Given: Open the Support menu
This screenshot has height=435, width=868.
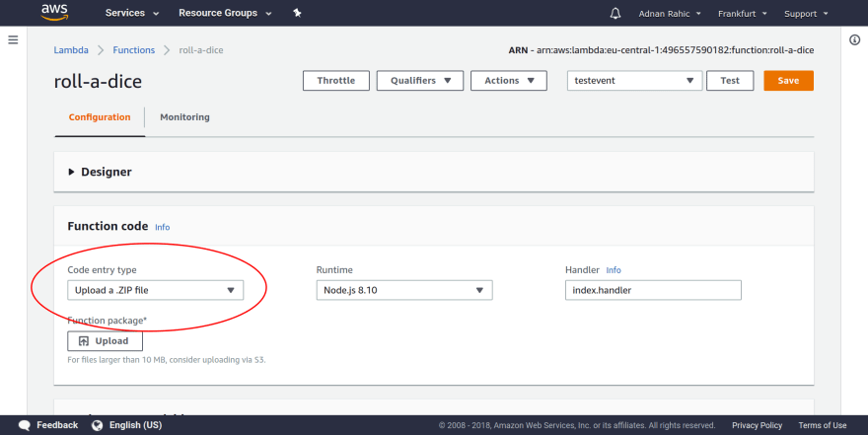Looking at the screenshot, I should point(806,13).
